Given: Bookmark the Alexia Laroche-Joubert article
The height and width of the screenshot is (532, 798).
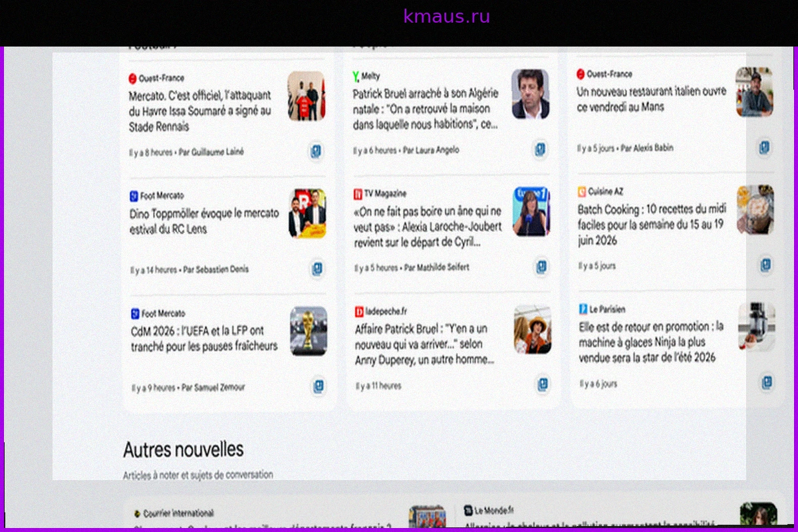Looking at the screenshot, I should point(542,267).
